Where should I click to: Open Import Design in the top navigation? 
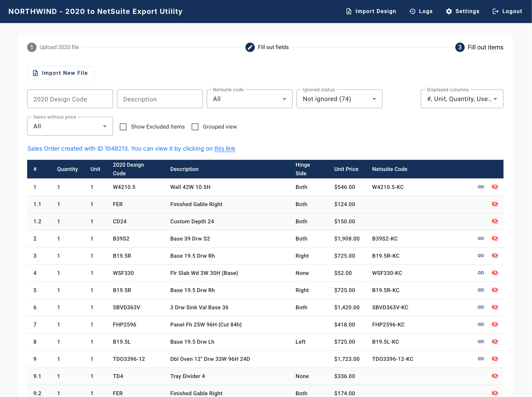371,11
